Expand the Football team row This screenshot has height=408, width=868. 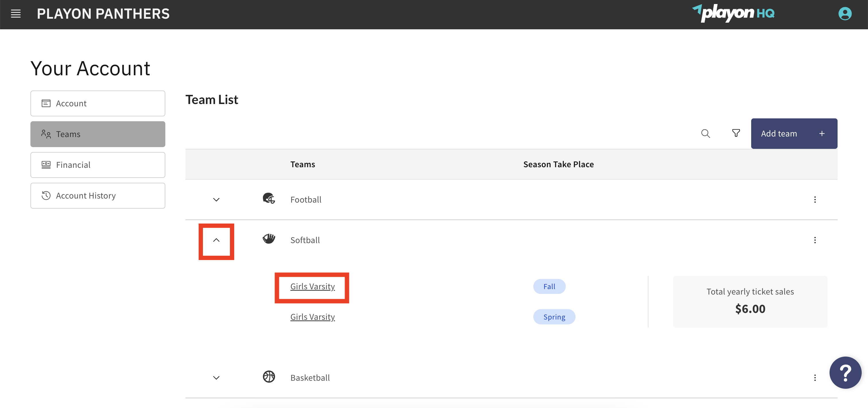click(x=216, y=200)
